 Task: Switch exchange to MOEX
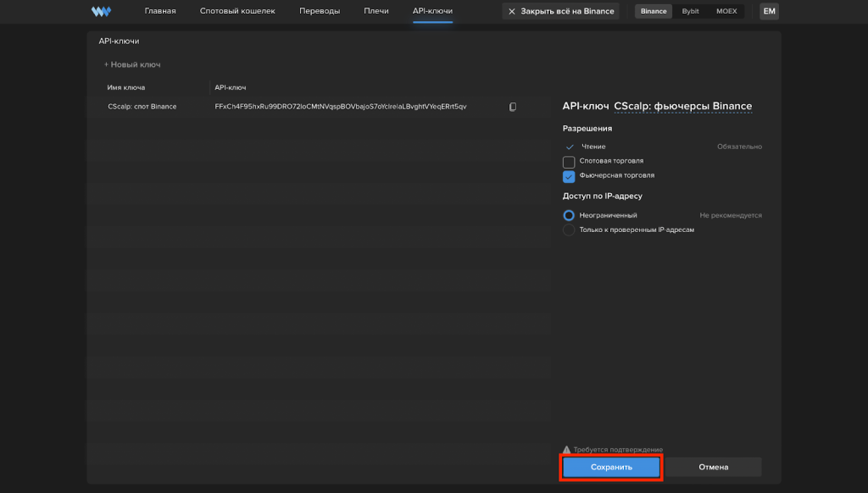(726, 11)
